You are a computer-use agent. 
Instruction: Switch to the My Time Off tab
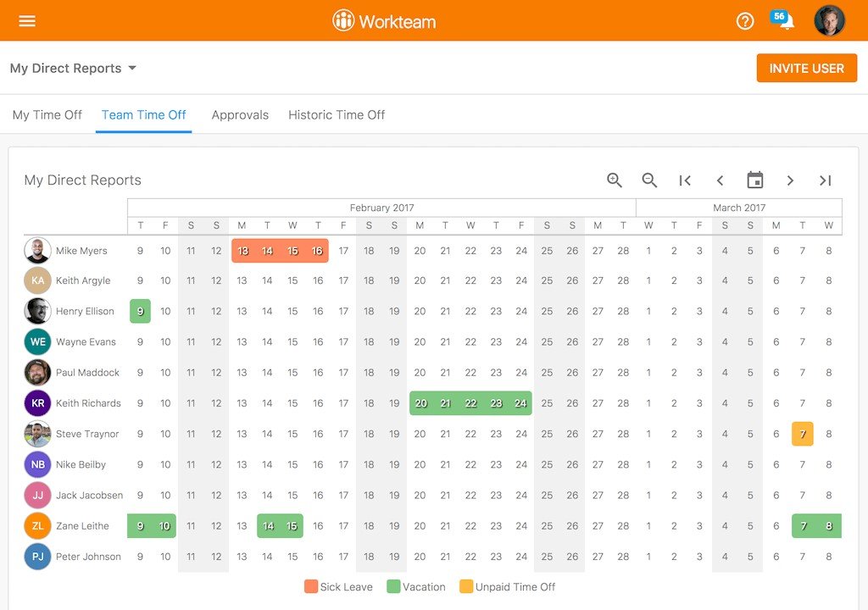click(47, 114)
